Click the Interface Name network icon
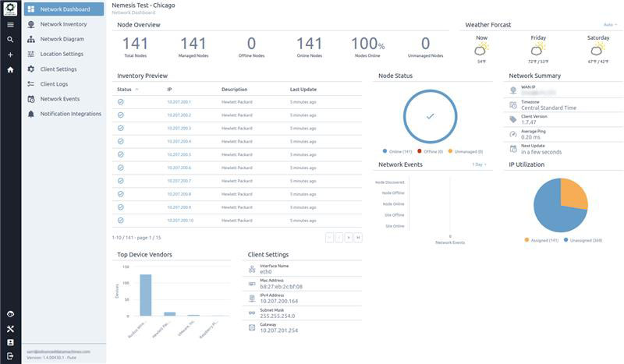Viewport: 624px width, 364px height. click(x=252, y=270)
